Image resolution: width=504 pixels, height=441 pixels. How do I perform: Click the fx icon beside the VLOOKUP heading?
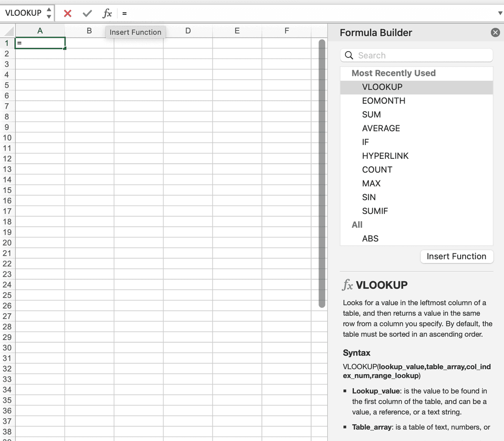[348, 285]
